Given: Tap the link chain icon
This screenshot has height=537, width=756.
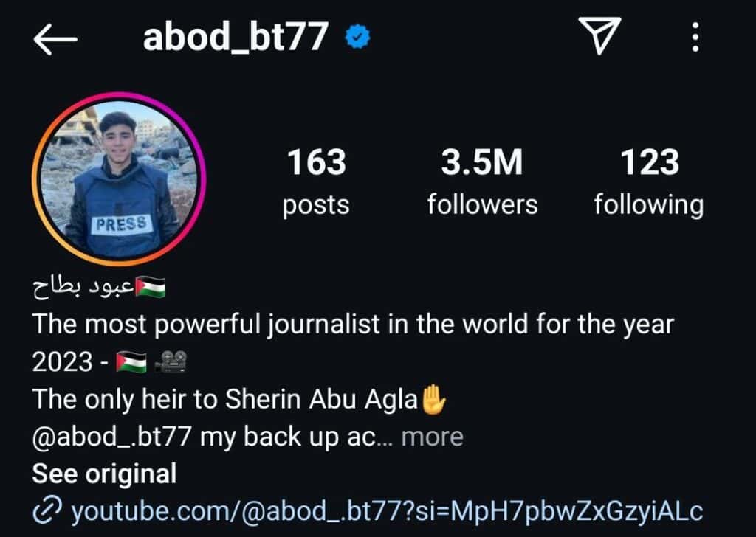Looking at the screenshot, I should click(47, 510).
